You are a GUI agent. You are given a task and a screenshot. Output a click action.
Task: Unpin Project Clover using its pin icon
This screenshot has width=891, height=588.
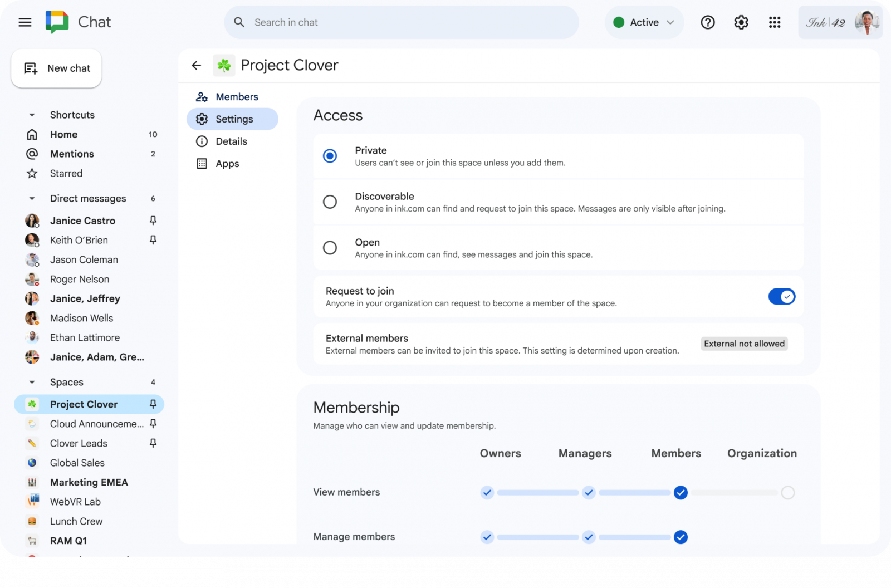click(x=153, y=404)
